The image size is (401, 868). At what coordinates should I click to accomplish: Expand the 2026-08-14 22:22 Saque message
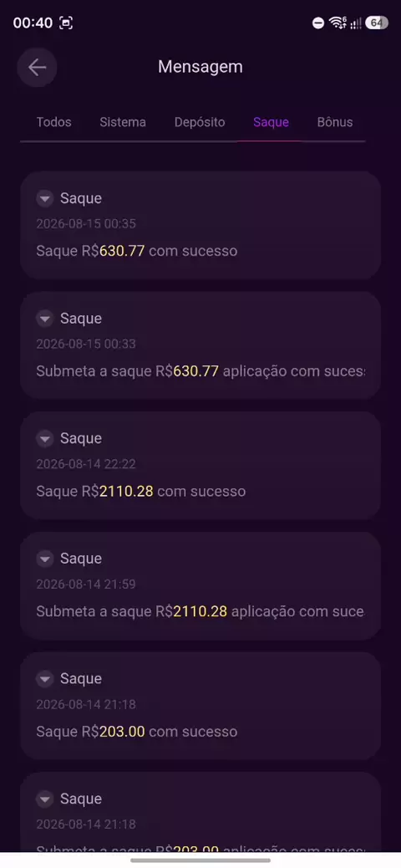tap(45, 438)
